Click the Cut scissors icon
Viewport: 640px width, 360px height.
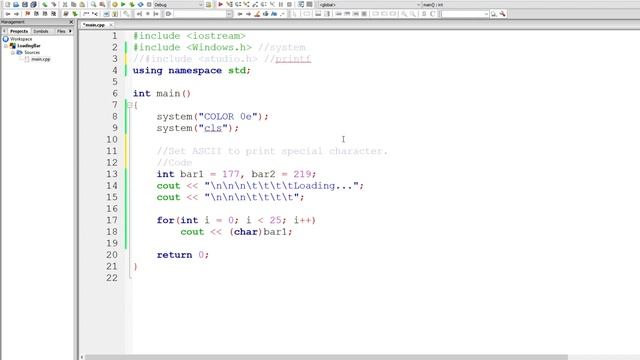click(64, 4)
